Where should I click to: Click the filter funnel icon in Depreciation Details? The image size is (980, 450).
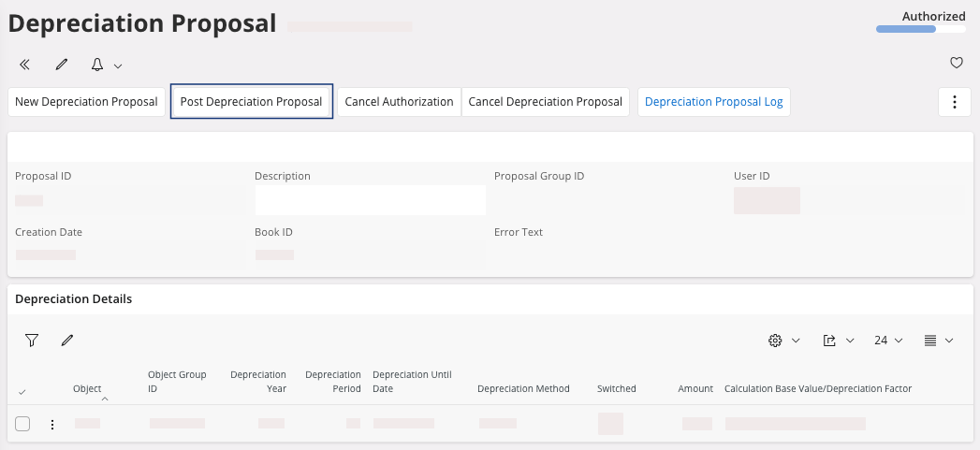pos(32,341)
